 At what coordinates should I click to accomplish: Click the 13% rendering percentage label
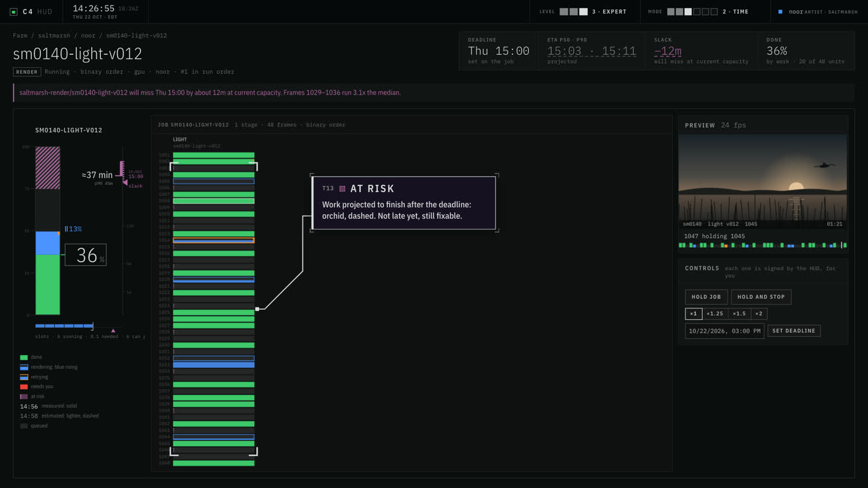[75, 229]
